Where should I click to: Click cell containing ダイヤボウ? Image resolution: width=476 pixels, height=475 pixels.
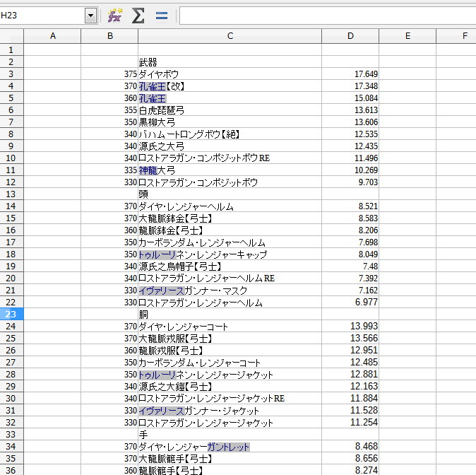(x=230, y=74)
